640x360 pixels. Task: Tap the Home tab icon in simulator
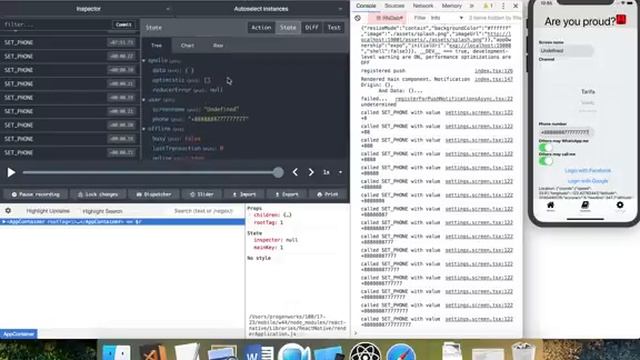point(551,206)
